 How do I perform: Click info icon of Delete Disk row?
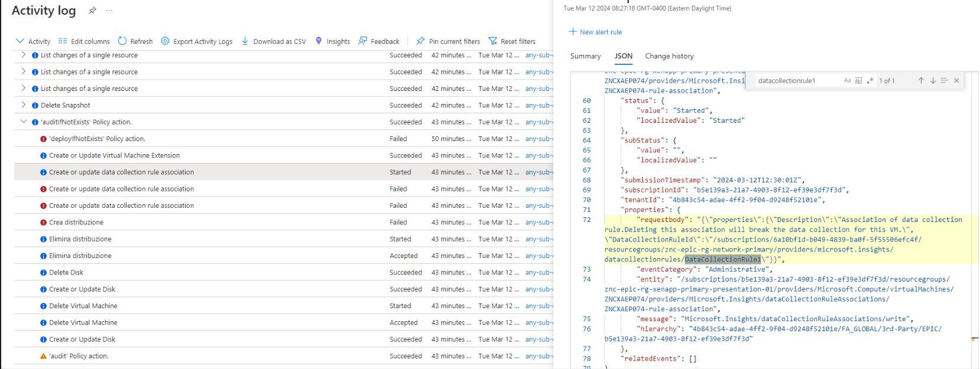tap(43, 273)
